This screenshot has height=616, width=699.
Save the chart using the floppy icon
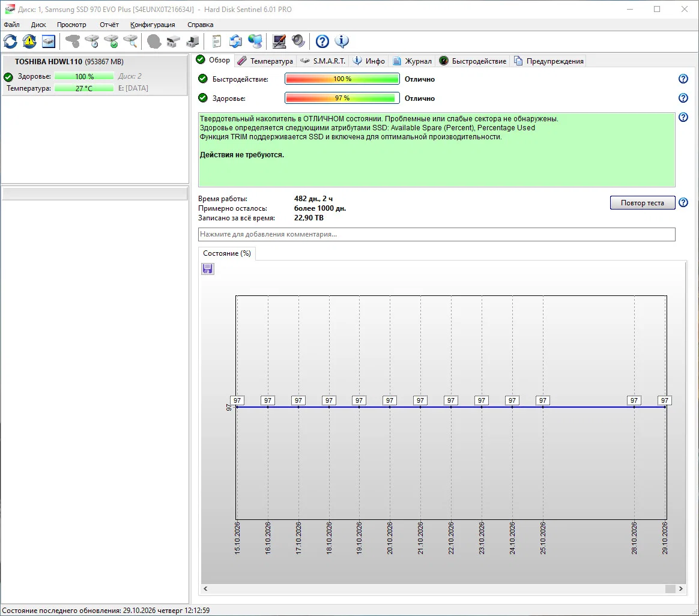click(x=208, y=269)
